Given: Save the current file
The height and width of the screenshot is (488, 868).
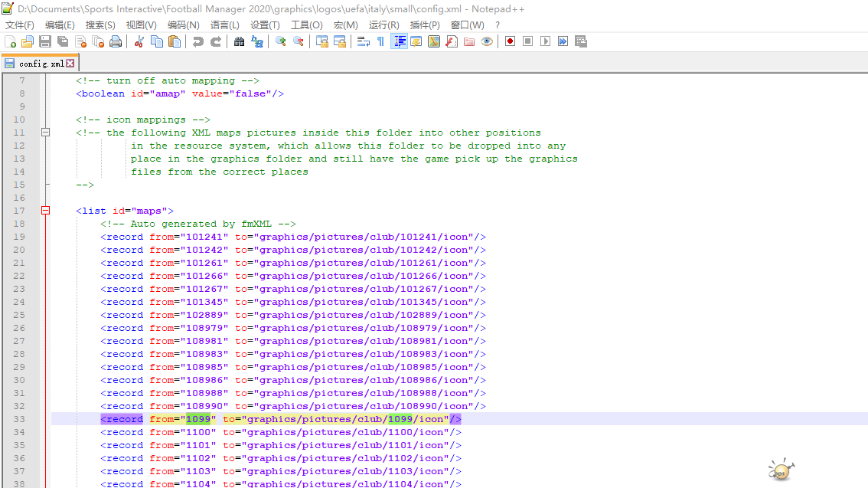Looking at the screenshot, I should 45,41.
